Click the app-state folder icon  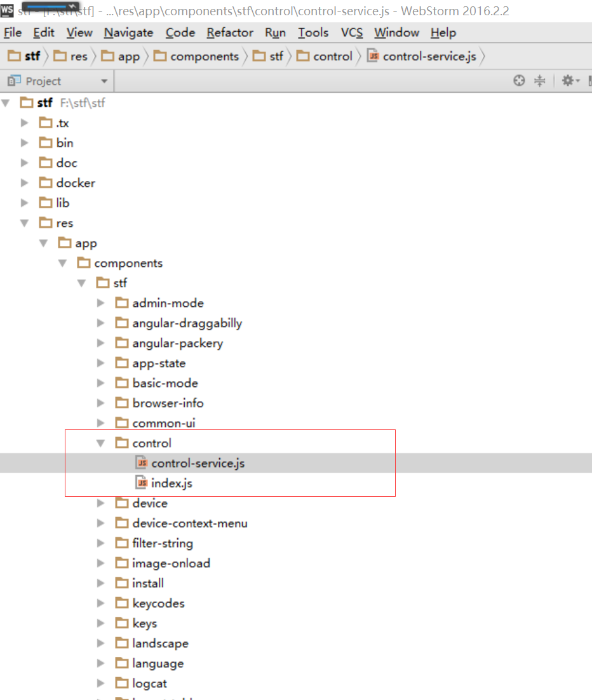click(x=122, y=363)
